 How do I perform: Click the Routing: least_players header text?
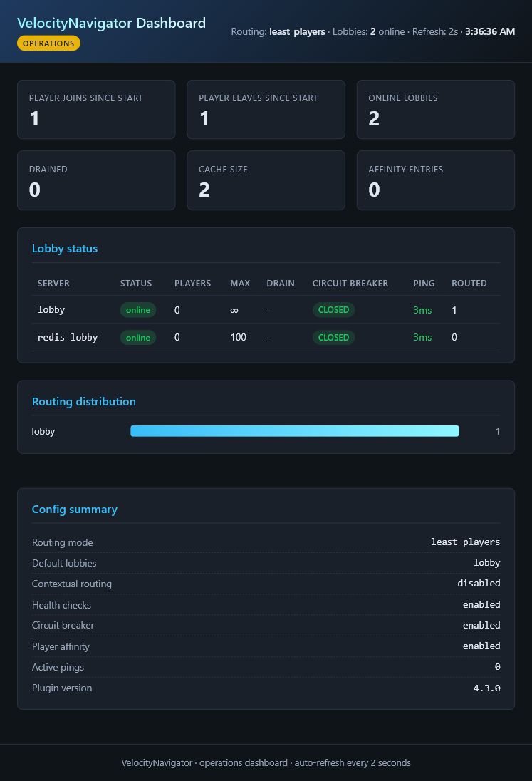pyautogui.click(x=278, y=31)
